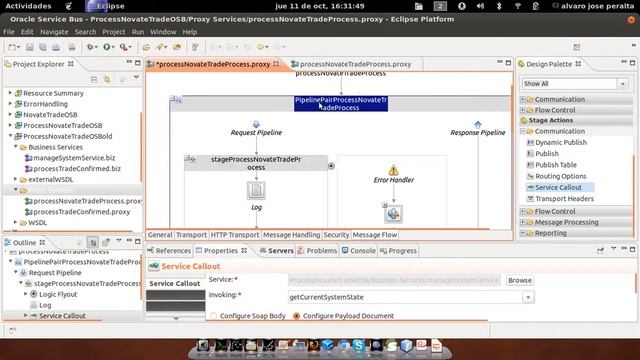Switch to the Transport tab
This screenshot has width=640, height=360.
191,235
